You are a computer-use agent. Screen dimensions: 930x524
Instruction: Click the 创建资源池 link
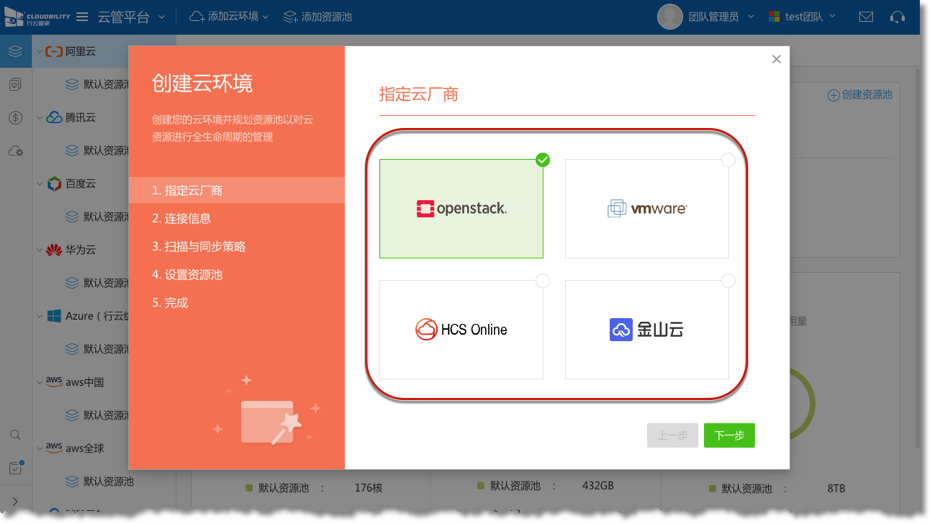point(859,95)
